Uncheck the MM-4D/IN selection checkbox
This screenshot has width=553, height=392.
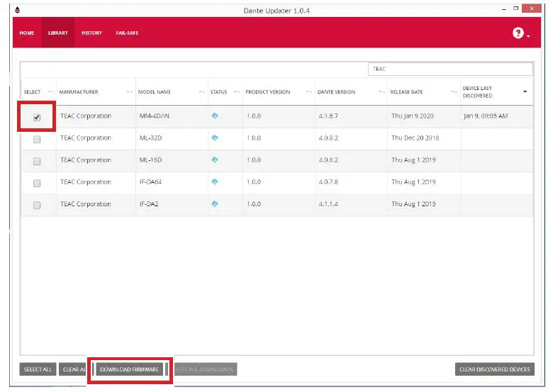(37, 117)
